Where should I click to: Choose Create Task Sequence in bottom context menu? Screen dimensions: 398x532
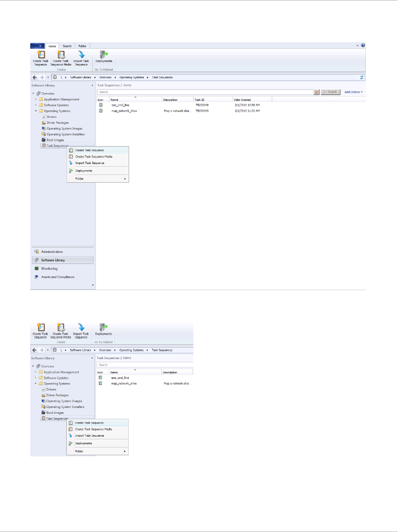[x=98, y=423]
